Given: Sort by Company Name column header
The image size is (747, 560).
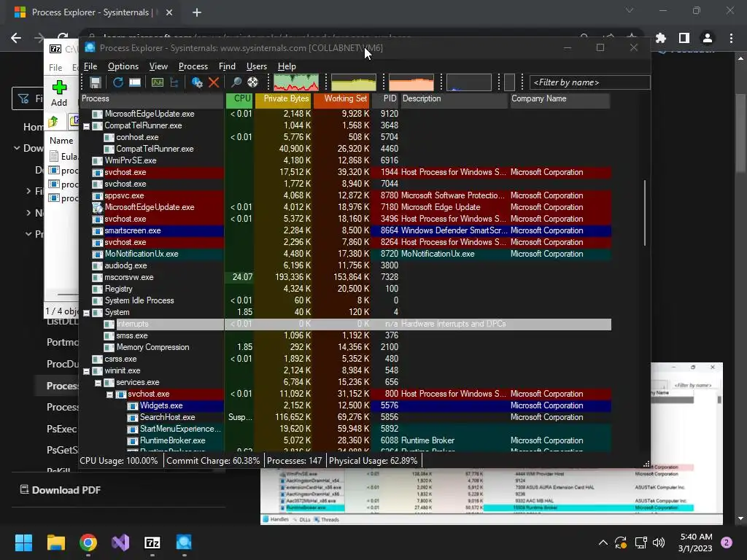Looking at the screenshot, I should 560,99.
